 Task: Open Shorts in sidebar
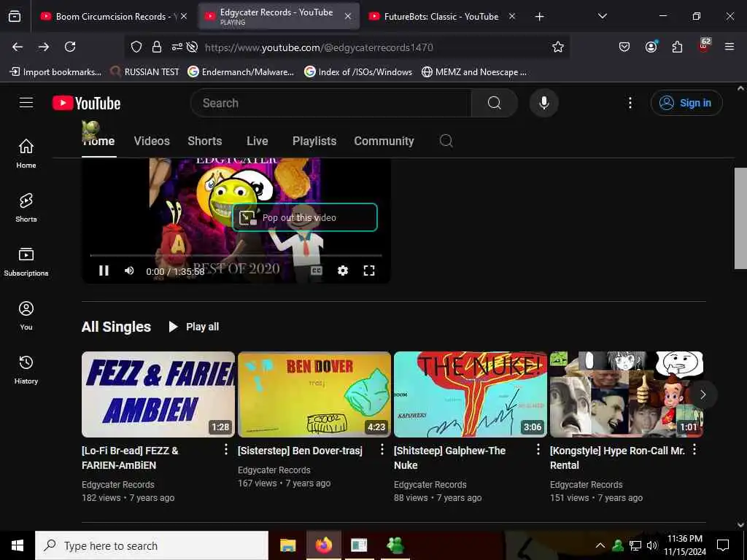tap(26, 208)
